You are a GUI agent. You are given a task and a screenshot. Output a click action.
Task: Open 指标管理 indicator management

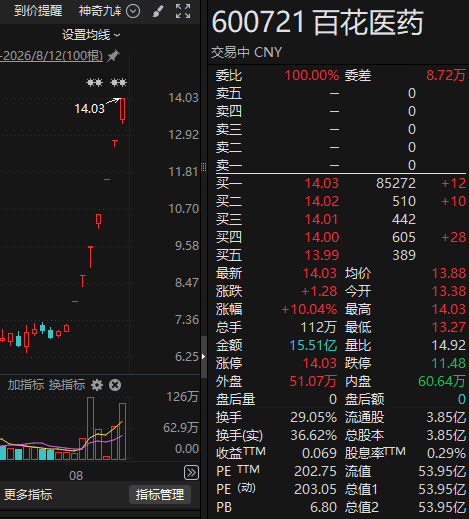[160, 495]
